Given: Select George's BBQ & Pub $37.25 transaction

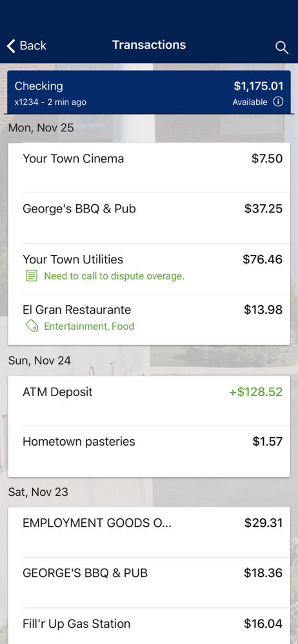Looking at the screenshot, I should [149, 218].
